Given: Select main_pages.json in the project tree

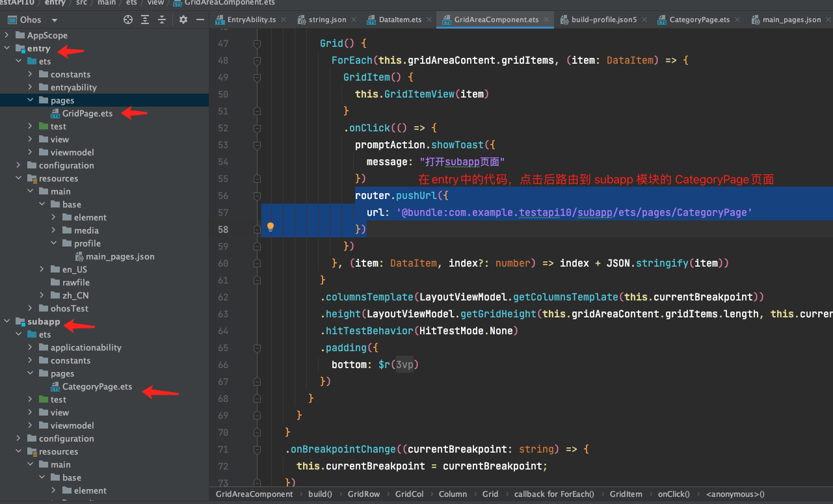Looking at the screenshot, I should pos(120,256).
